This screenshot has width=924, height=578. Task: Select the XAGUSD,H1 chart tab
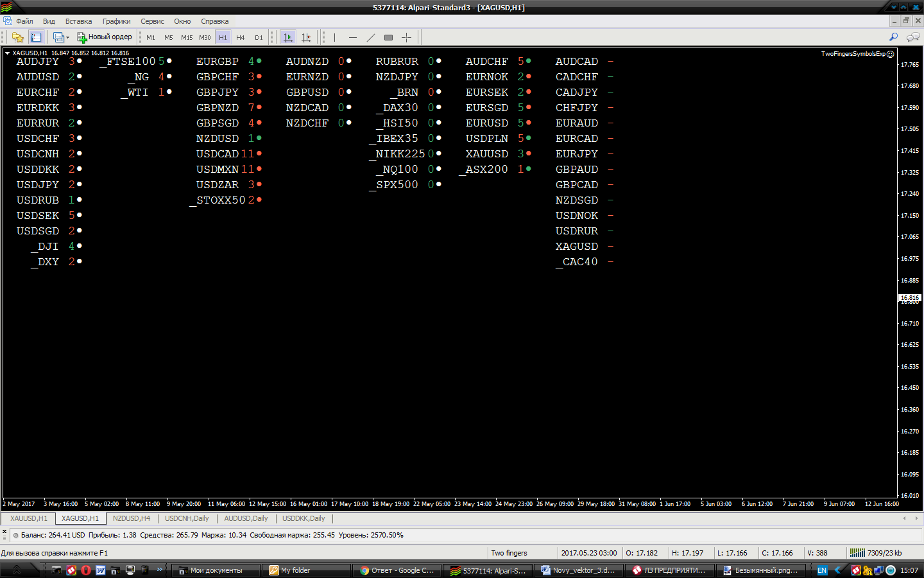click(x=80, y=518)
